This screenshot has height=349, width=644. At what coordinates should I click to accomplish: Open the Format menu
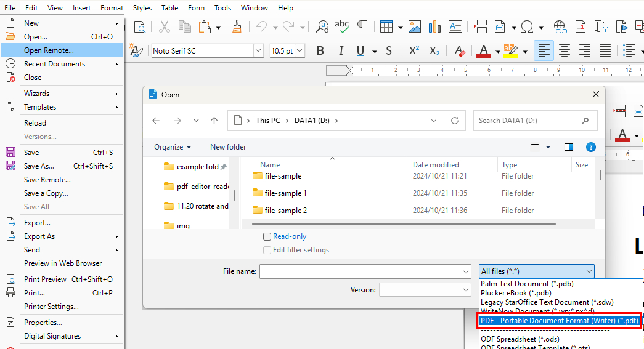pos(112,8)
